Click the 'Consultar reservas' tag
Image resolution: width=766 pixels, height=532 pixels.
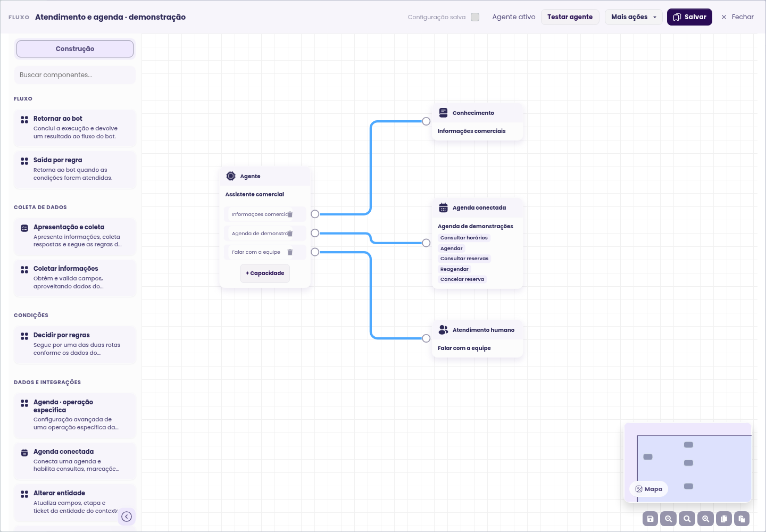[464, 259]
